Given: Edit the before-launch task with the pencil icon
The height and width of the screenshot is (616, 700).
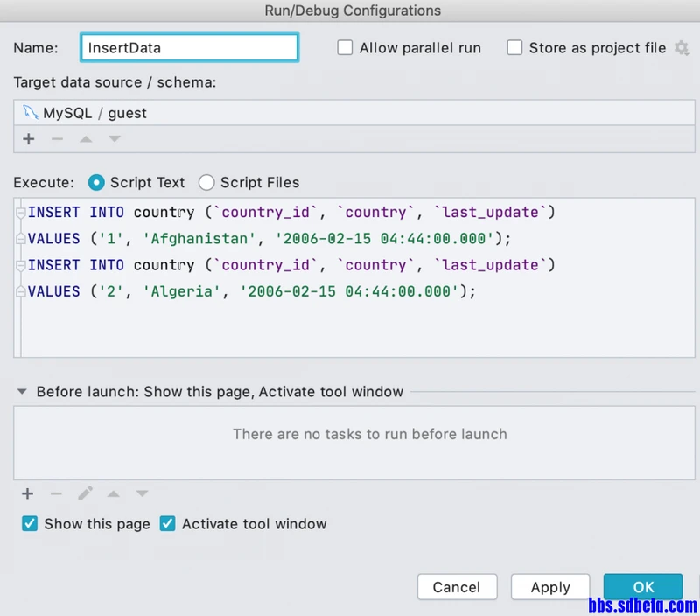Looking at the screenshot, I should click(85, 493).
